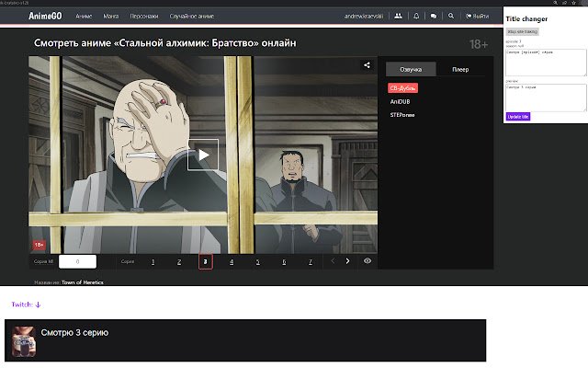Open the andrewkraevskii profile link
The width and height of the screenshot is (588, 368).
pos(364,17)
